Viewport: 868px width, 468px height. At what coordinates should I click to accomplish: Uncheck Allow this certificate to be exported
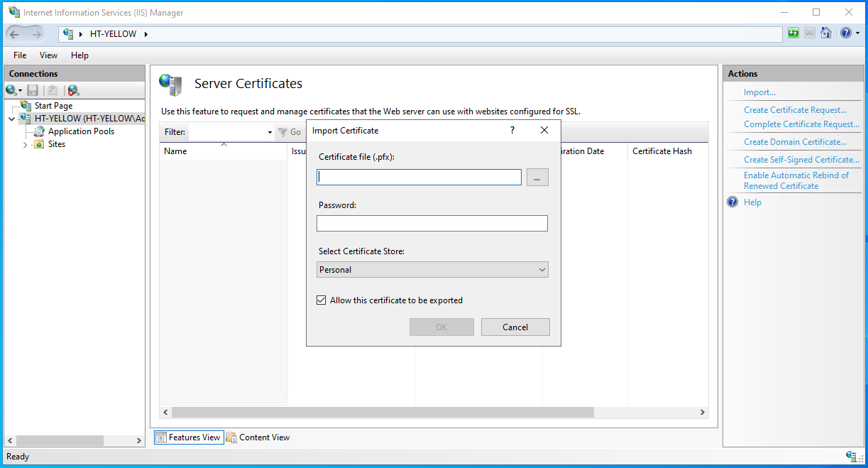322,300
